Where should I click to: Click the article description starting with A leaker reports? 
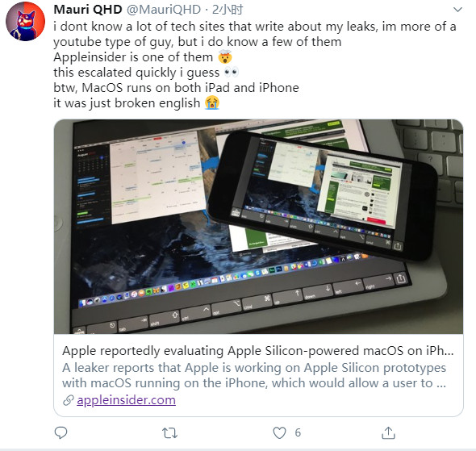coord(254,375)
